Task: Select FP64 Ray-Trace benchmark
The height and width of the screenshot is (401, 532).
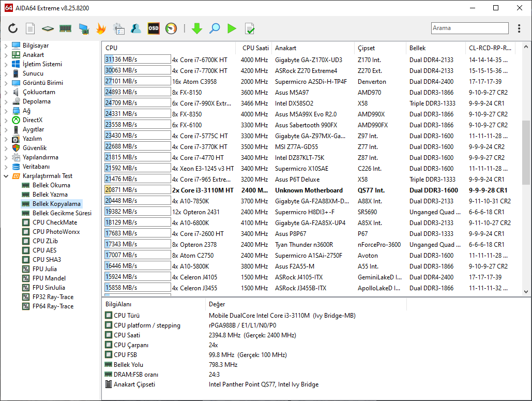Action: (53, 306)
